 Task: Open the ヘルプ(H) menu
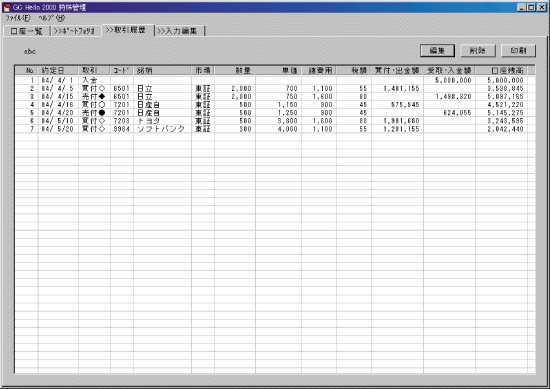pyautogui.click(x=52, y=18)
